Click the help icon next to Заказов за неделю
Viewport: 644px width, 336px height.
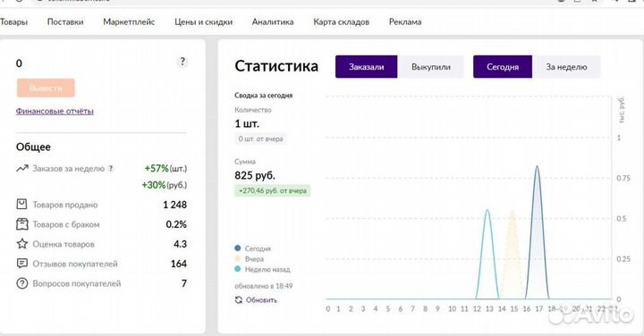pos(111,169)
